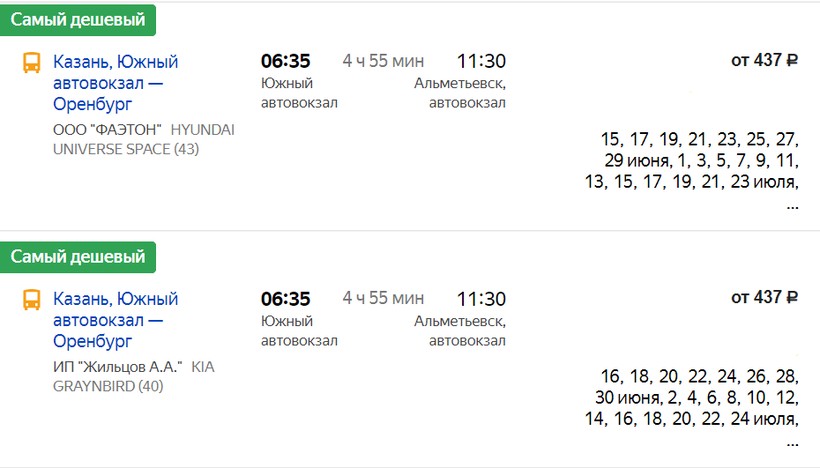Click the departure dates starting with "16, 18, 20"
The image size is (820, 468).
point(698,397)
